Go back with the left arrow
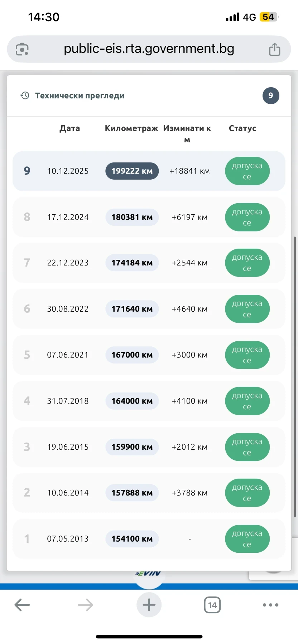298x644 pixels. pos(22,605)
